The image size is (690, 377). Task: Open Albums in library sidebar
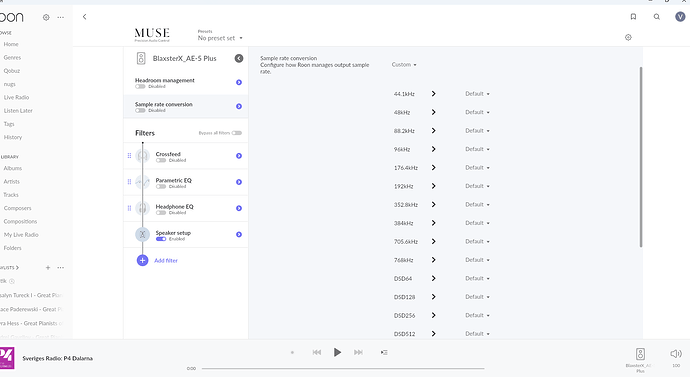tap(13, 168)
